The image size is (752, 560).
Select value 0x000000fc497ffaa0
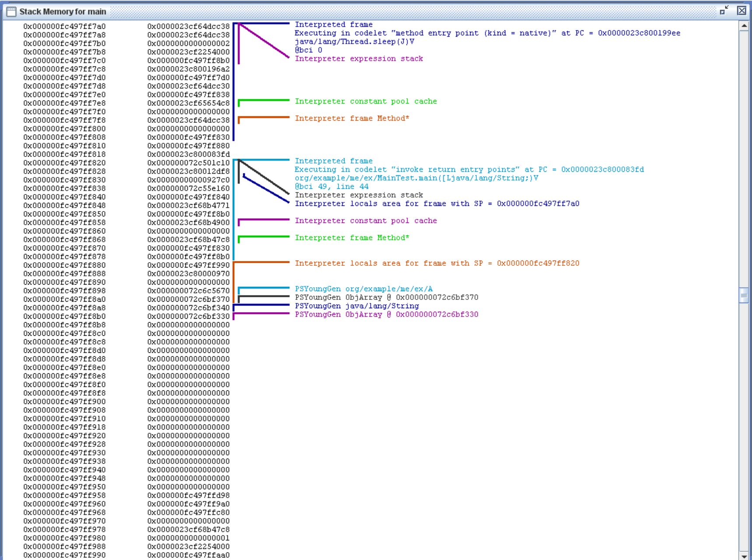click(188, 555)
